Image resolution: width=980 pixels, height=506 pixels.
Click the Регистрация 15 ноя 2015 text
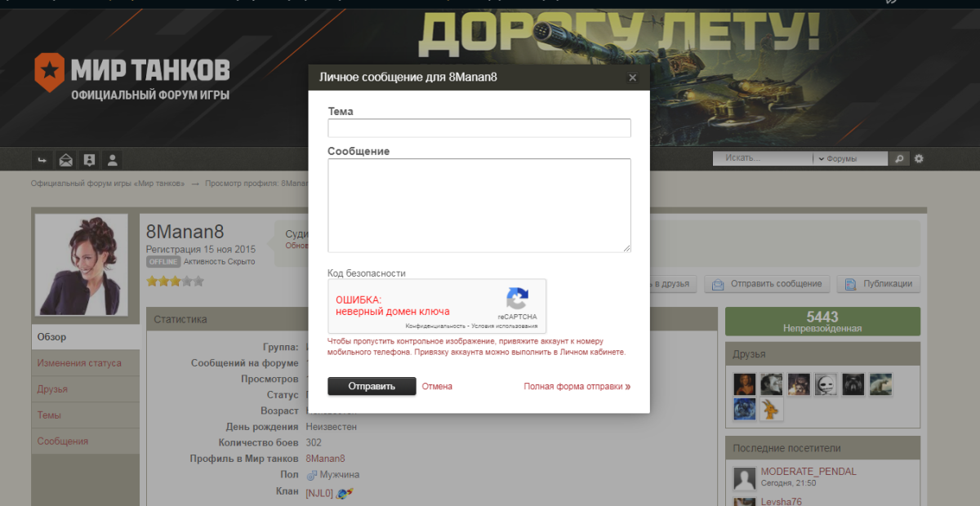click(201, 249)
